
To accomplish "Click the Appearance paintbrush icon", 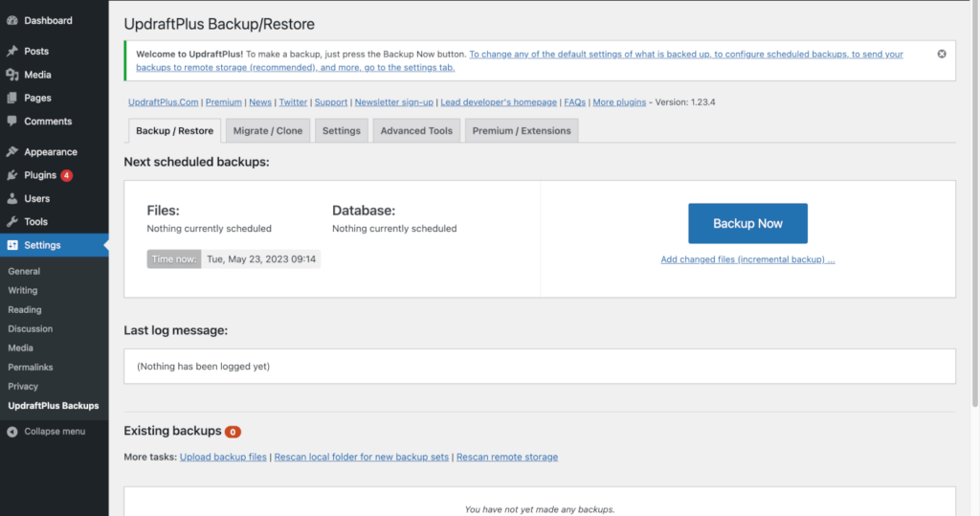I will click(x=11, y=152).
